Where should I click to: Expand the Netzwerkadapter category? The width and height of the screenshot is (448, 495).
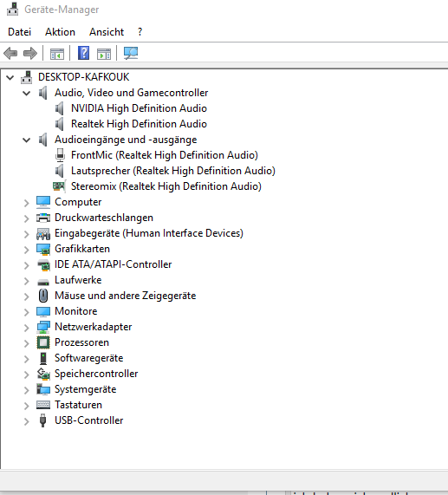pos(27,328)
